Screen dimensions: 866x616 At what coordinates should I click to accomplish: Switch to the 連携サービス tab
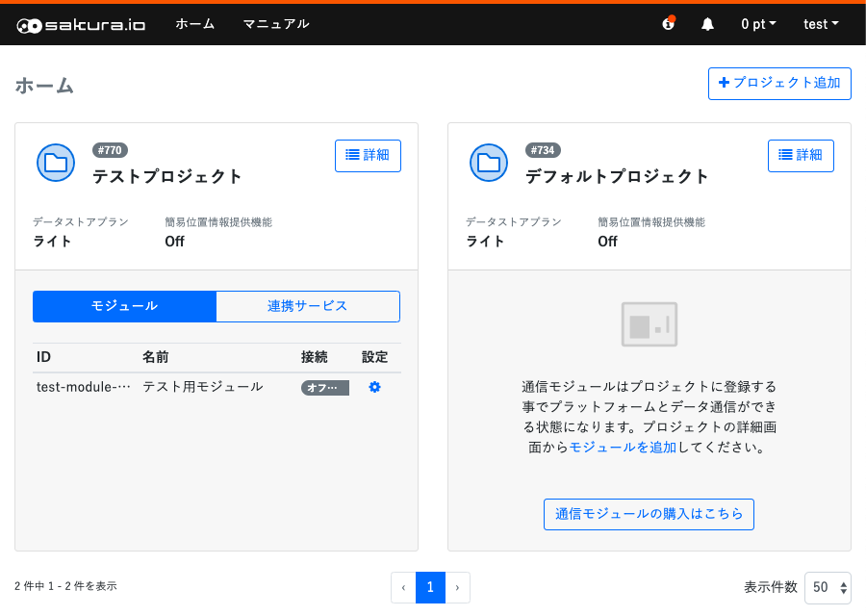308,306
